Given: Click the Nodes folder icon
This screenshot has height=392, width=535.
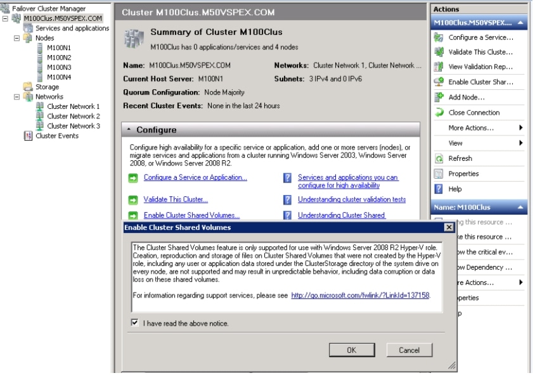Looking at the screenshot, I should click(x=28, y=38).
